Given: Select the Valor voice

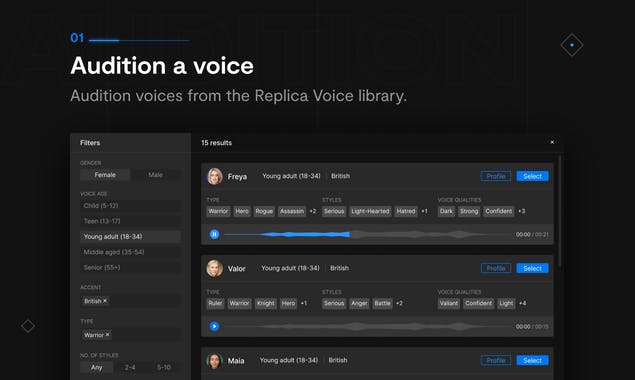Looking at the screenshot, I should [x=533, y=268].
